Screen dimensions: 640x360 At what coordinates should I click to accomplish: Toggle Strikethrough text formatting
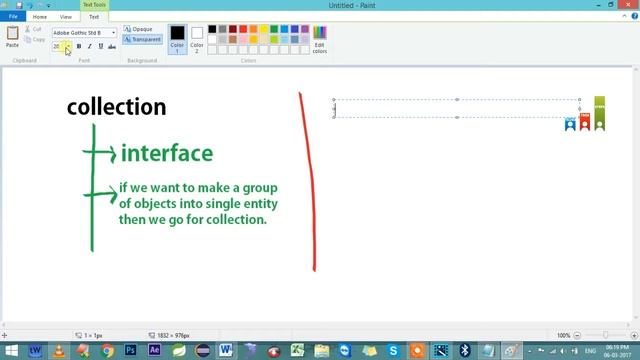[x=112, y=47]
